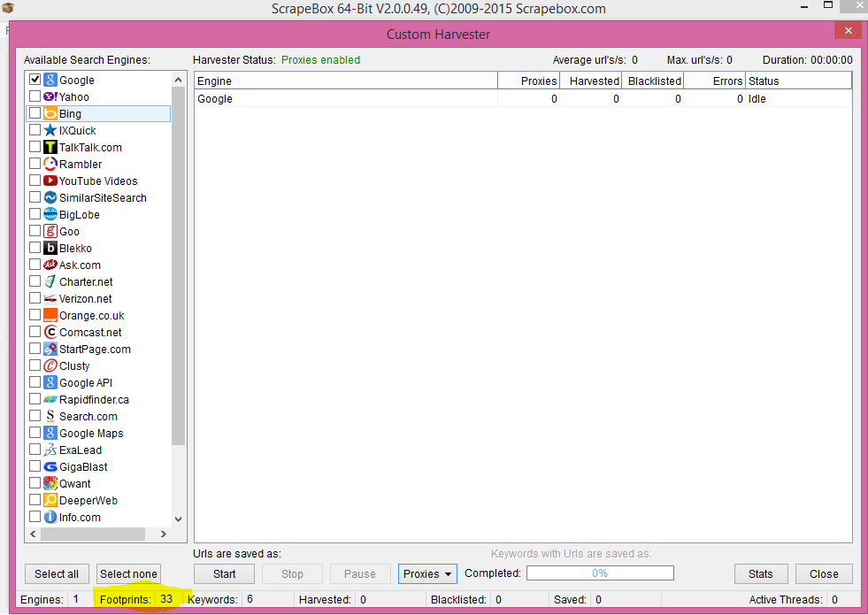Click the Orange.co.uk icon
This screenshot has height=615, width=868.
coord(50,315)
